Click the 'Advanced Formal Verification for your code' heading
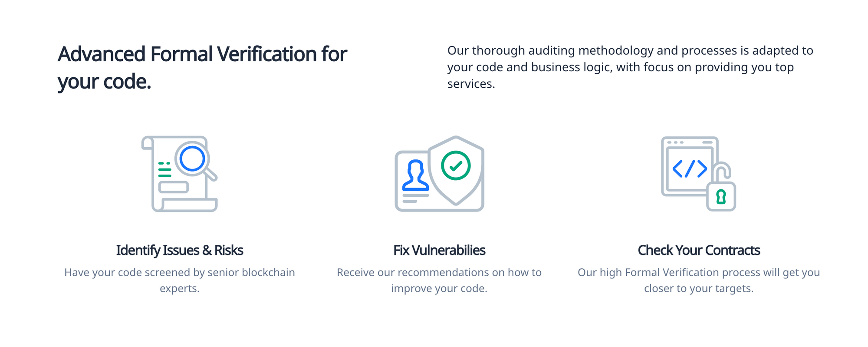This screenshot has width=868, height=347. tap(202, 68)
